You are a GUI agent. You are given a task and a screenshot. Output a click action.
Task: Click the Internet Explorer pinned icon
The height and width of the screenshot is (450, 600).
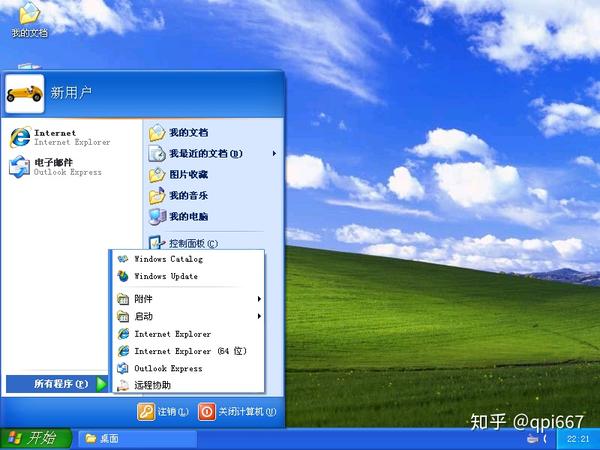tap(20, 137)
